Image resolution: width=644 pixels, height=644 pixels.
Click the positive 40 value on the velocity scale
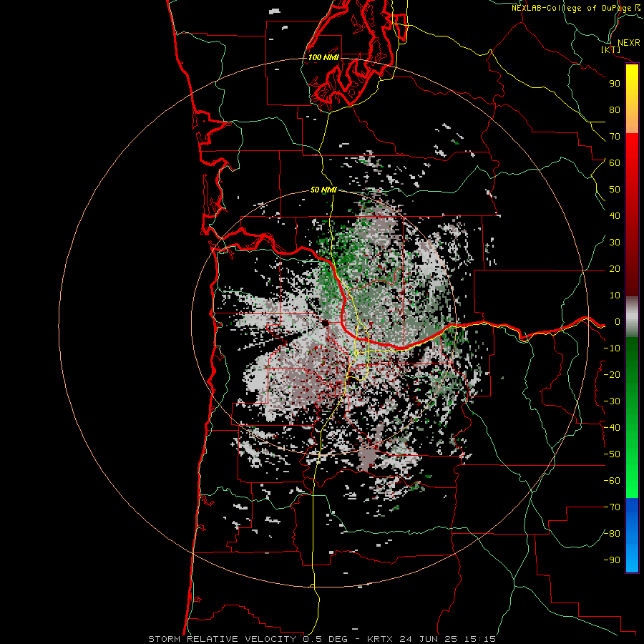click(x=615, y=216)
